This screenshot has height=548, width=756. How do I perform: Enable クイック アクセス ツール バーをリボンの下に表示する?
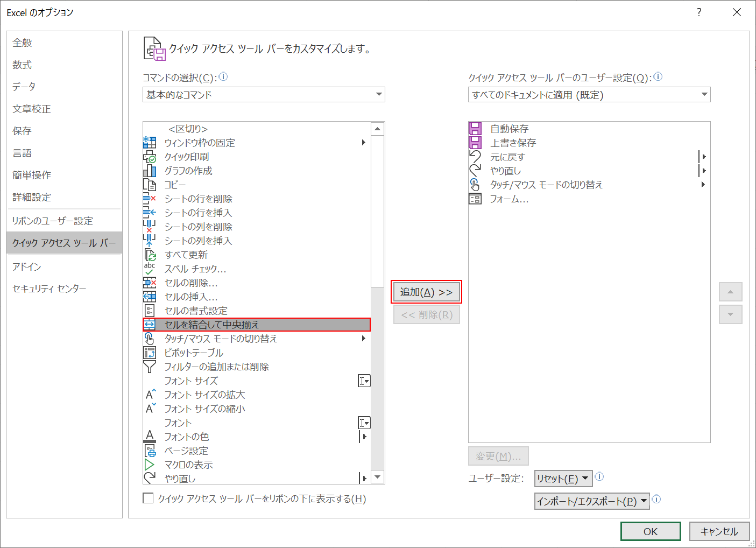tap(148, 498)
